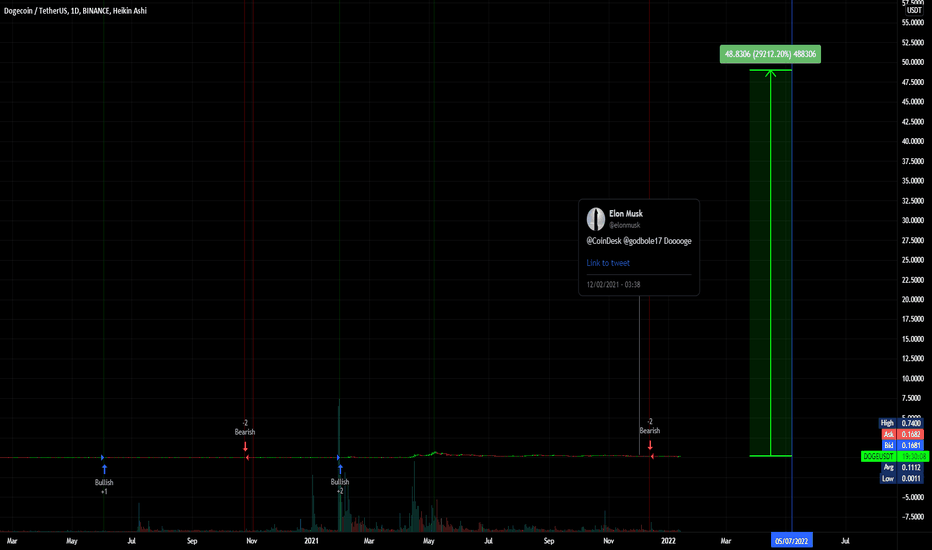Click the red Ask 0.1682 price label

(x=901, y=435)
